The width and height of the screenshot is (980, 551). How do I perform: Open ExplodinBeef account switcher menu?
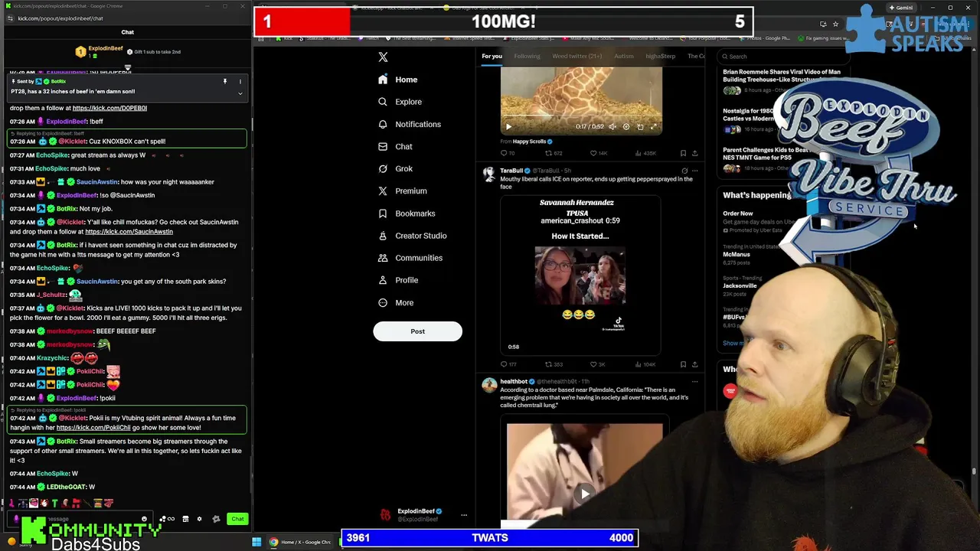pyautogui.click(x=463, y=515)
